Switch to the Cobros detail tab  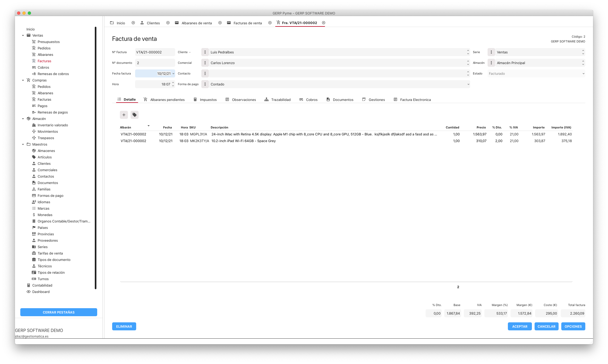click(x=308, y=100)
